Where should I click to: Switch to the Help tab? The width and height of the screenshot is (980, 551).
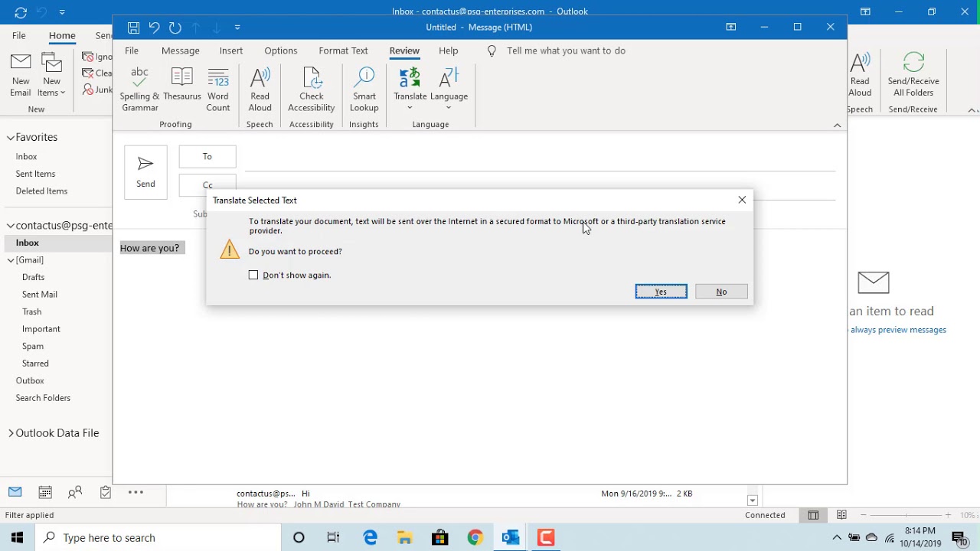pyautogui.click(x=449, y=51)
